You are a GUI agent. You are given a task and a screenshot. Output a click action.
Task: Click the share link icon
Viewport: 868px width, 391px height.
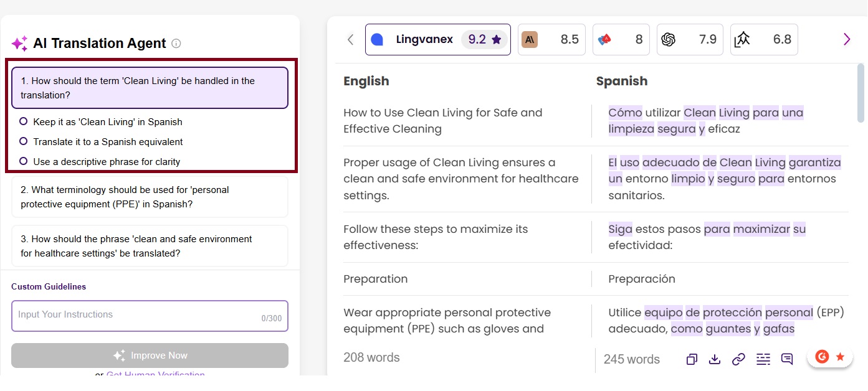(x=738, y=359)
